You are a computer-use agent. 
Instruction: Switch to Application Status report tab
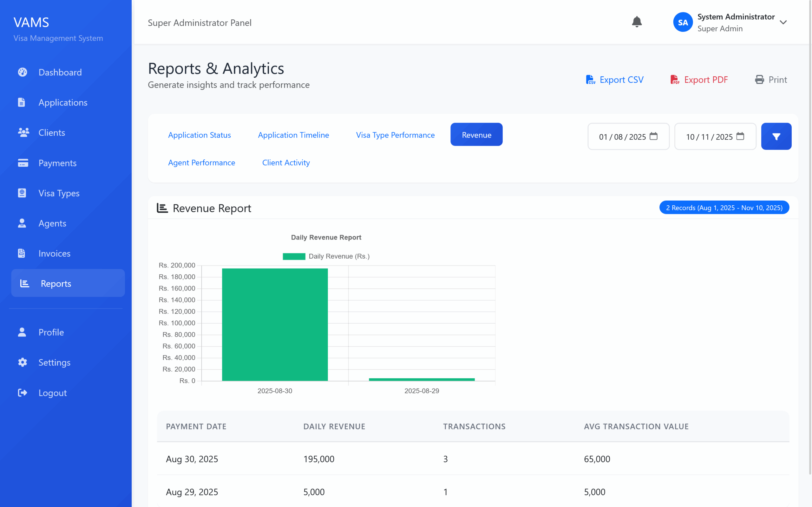pos(199,135)
